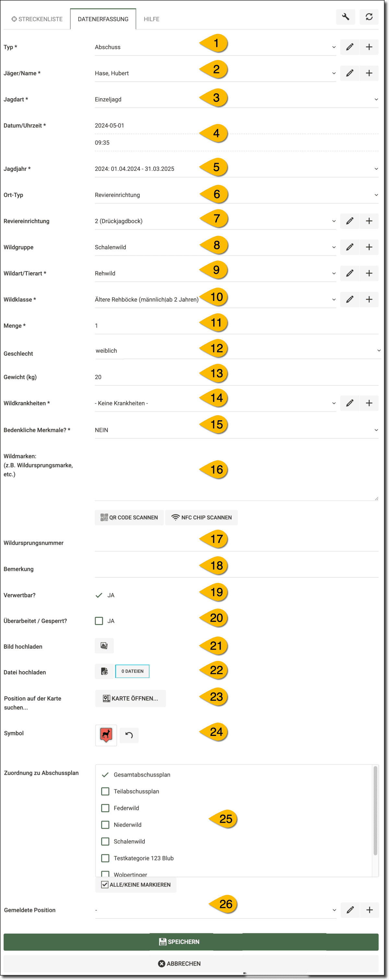Reset the symbol with the undo arrow
The width and height of the screenshot is (389, 980).
(x=129, y=735)
